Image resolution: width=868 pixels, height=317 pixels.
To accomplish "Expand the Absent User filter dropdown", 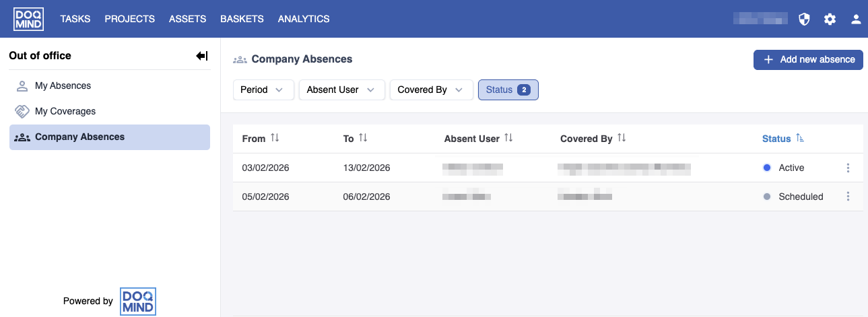I will 341,90.
